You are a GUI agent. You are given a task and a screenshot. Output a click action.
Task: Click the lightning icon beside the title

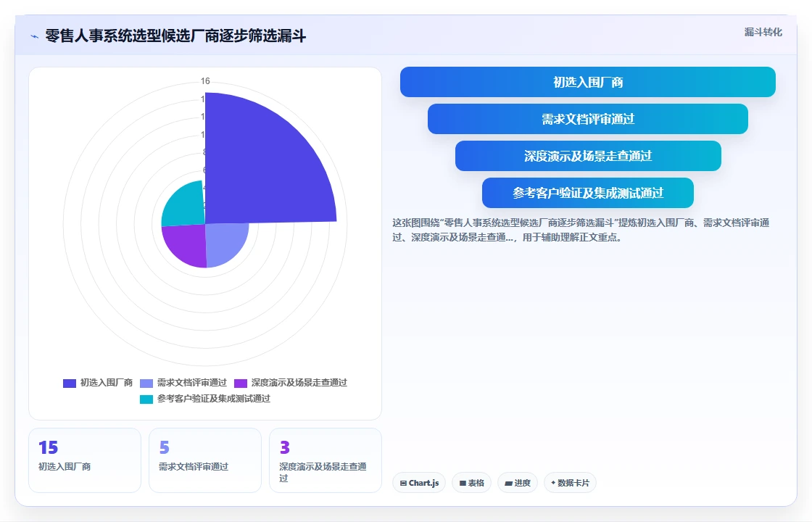coord(34,36)
